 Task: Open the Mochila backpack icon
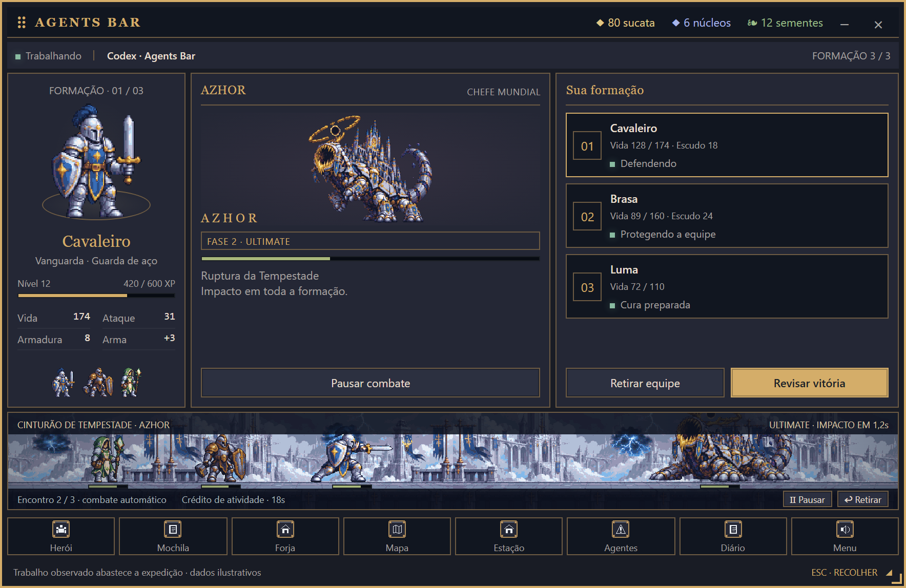tap(173, 529)
